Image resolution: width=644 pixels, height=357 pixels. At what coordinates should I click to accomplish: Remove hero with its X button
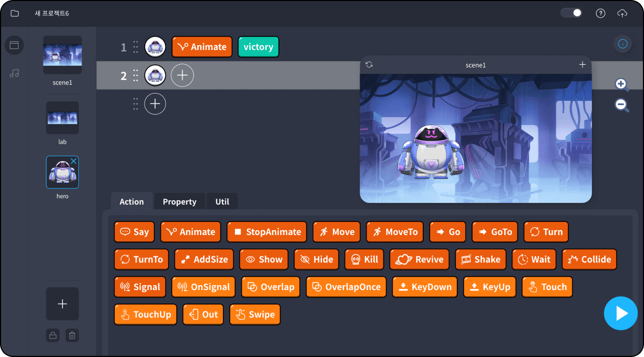pos(73,161)
